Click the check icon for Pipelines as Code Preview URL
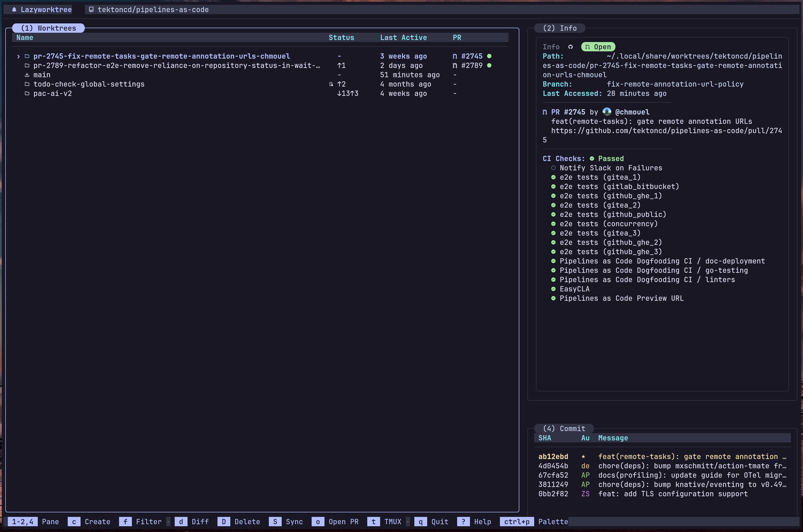803x532 pixels. point(553,298)
